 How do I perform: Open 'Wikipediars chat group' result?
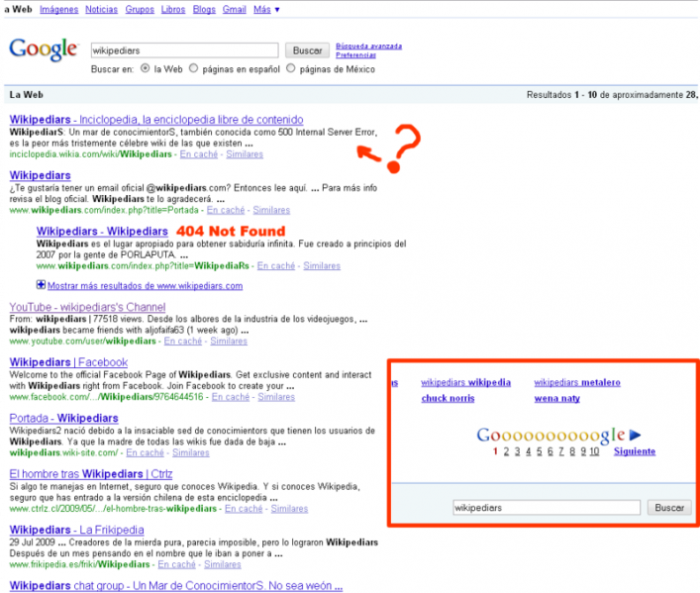176,585
